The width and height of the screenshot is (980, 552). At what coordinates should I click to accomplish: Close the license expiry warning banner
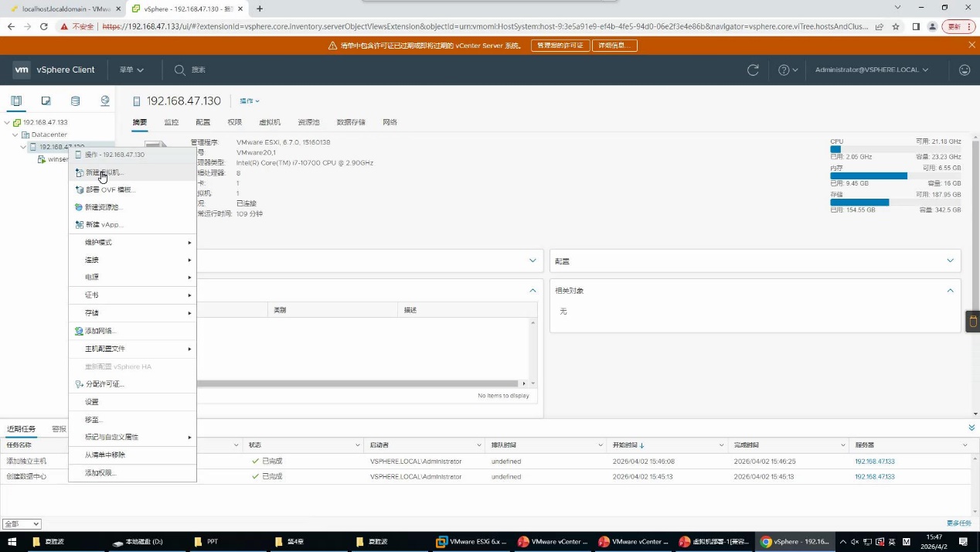(x=971, y=46)
